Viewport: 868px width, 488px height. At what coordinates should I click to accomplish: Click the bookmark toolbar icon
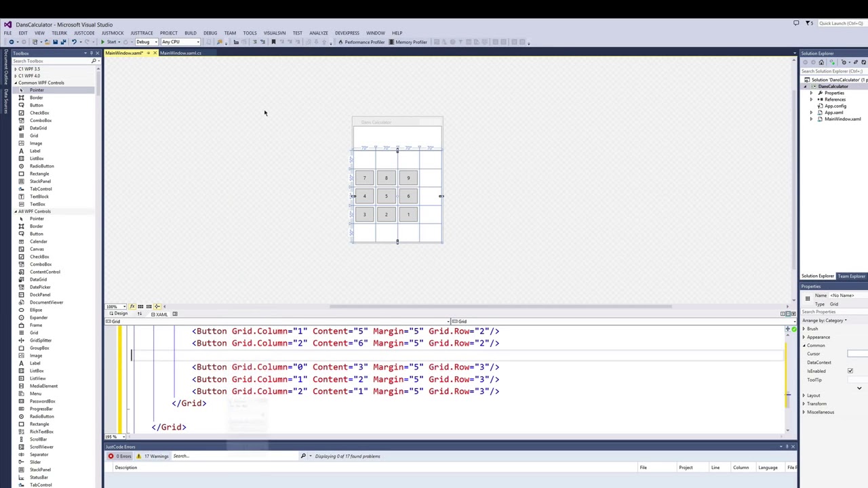coord(273,42)
